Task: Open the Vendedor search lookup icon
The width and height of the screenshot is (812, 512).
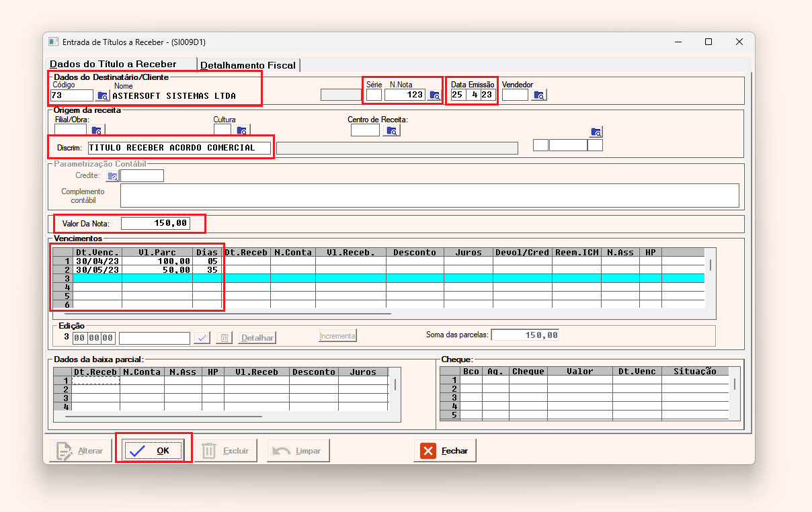Action: click(x=539, y=95)
